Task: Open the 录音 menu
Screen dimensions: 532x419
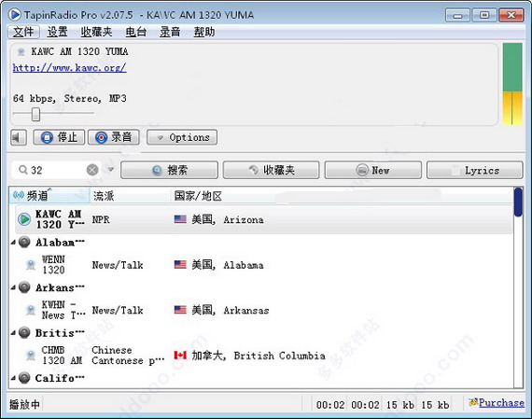Action: tap(170, 32)
